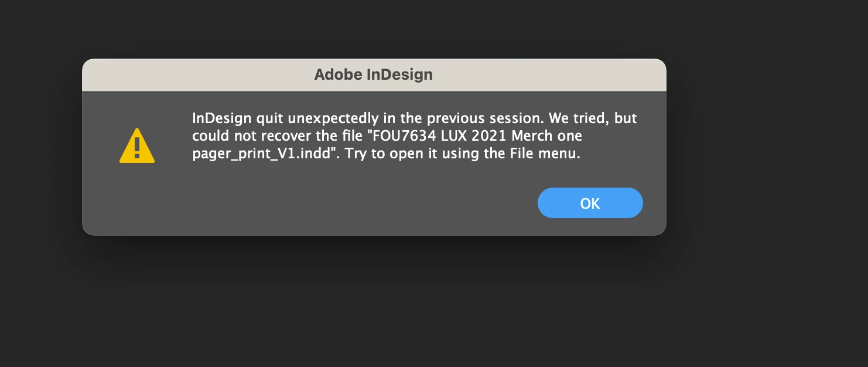Click the empty gray area left of OK
This screenshot has width=868, height=367.
pyautogui.click(x=351, y=203)
